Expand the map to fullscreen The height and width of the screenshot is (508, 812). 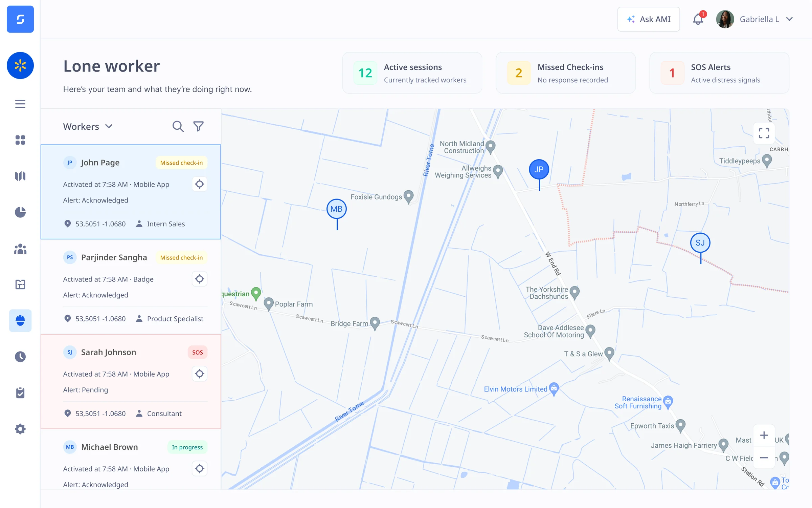(764, 133)
